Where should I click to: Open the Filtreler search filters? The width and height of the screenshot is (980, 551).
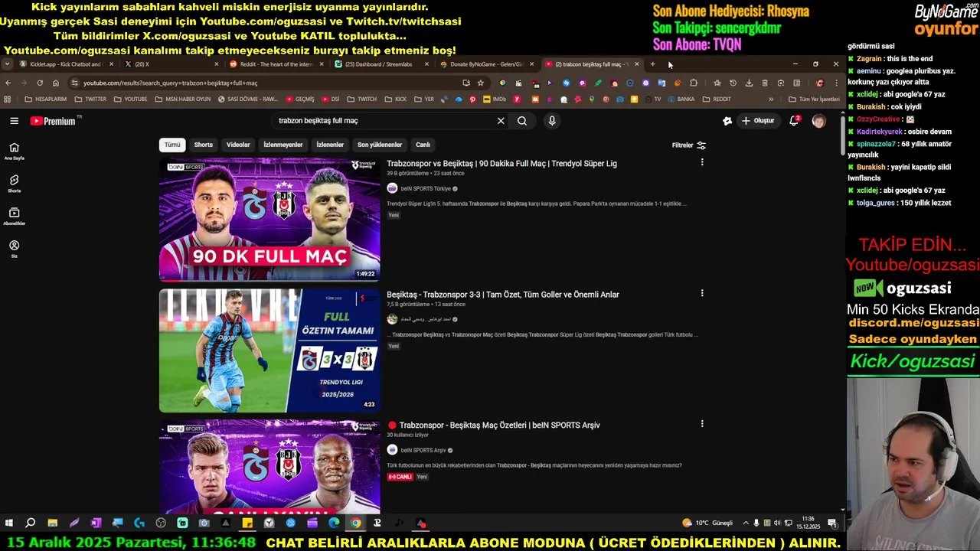click(688, 145)
